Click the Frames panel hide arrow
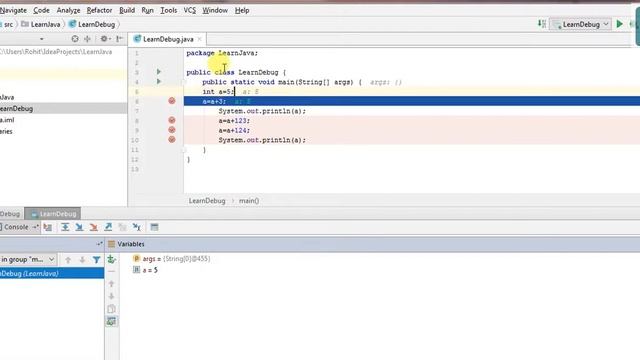The width and height of the screenshot is (640, 360). coord(99,244)
